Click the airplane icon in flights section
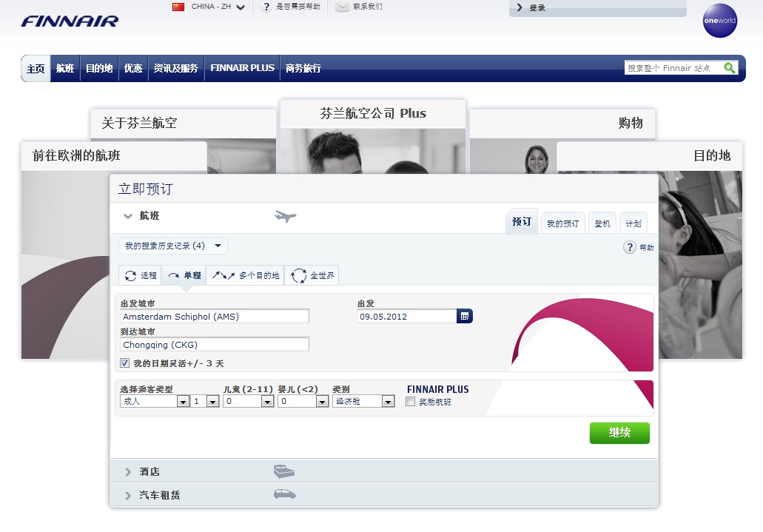The height and width of the screenshot is (532, 763). pos(285,216)
